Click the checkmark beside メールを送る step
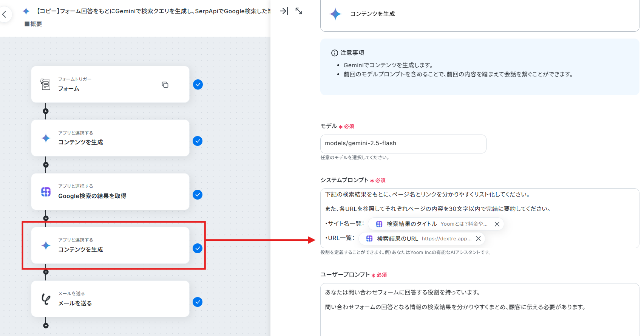The height and width of the screenshot is (336, 644). coord(198,302)
